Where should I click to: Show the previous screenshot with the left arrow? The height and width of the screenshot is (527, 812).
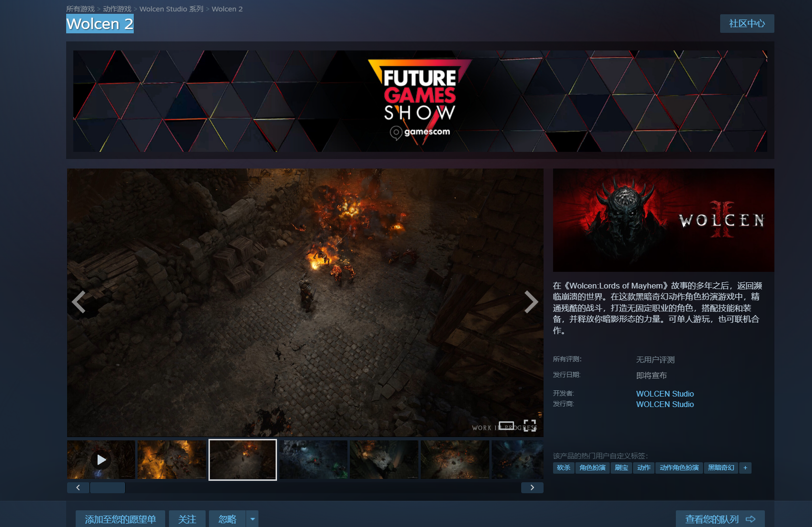79,302
